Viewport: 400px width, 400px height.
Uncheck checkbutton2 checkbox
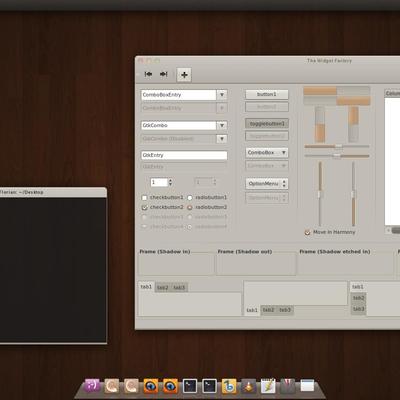tap(144, 207)
